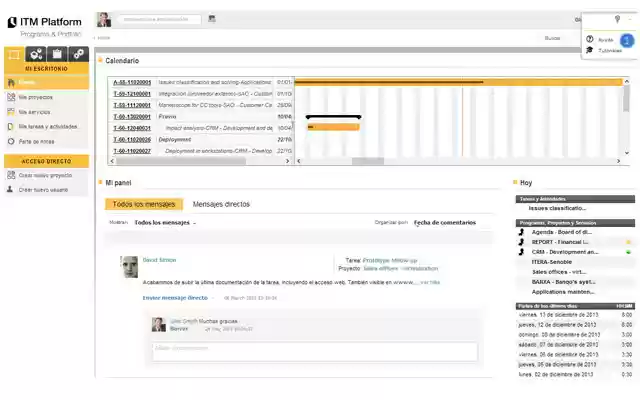Viewport: 640px width, 400px height.
Task: Click right arrow of task list scrollbar
Action: coord(287,161)
